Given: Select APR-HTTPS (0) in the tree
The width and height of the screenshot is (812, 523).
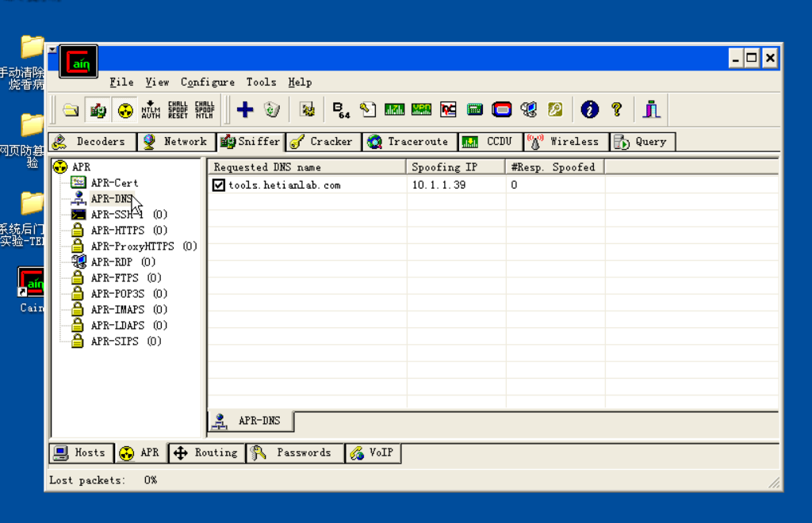Looking at the screenshot, I should (x=129, y=231).
